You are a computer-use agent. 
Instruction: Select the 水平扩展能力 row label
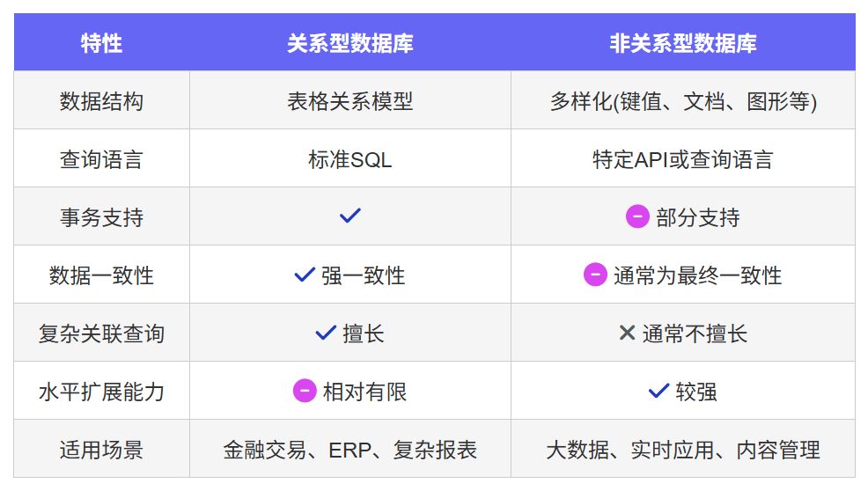click(102, 392)
